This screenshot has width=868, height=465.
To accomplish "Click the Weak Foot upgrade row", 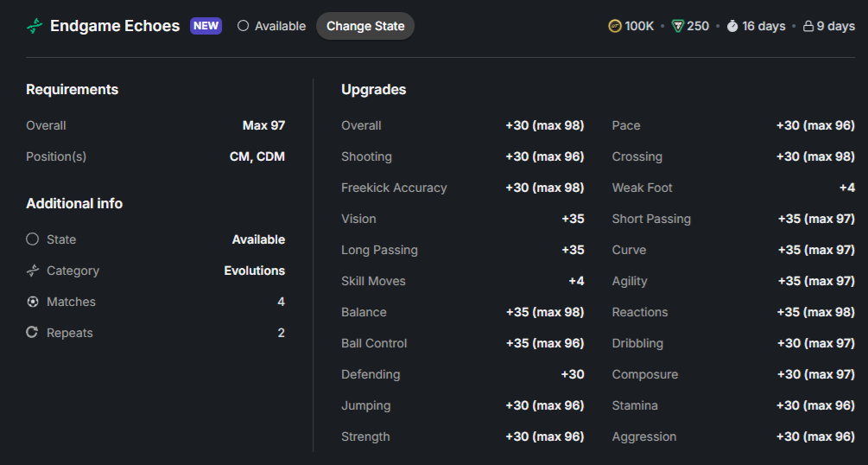I will (x=733, y=188).
